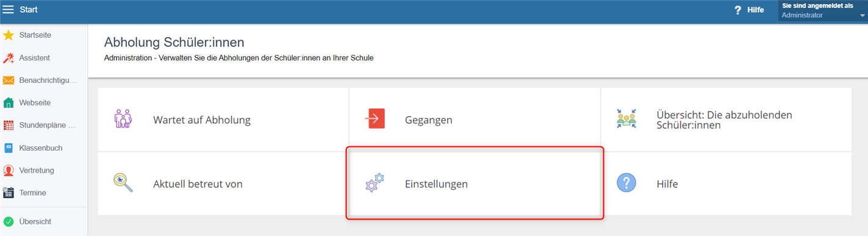Click the Webseite house icon
868x236 pixels.
[x=9, y=103]
